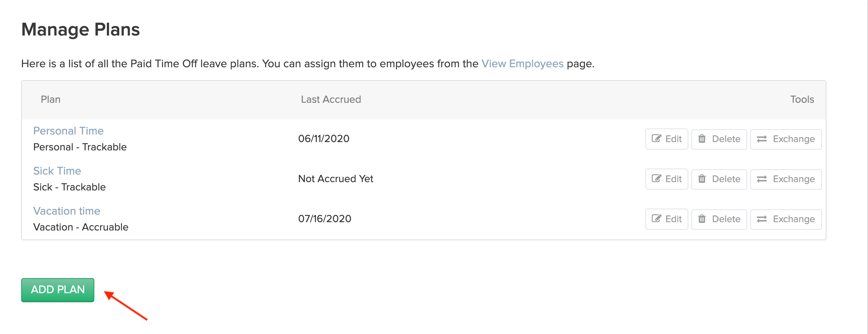
Task: Open the Vacation time plan link
Action: 67,211
